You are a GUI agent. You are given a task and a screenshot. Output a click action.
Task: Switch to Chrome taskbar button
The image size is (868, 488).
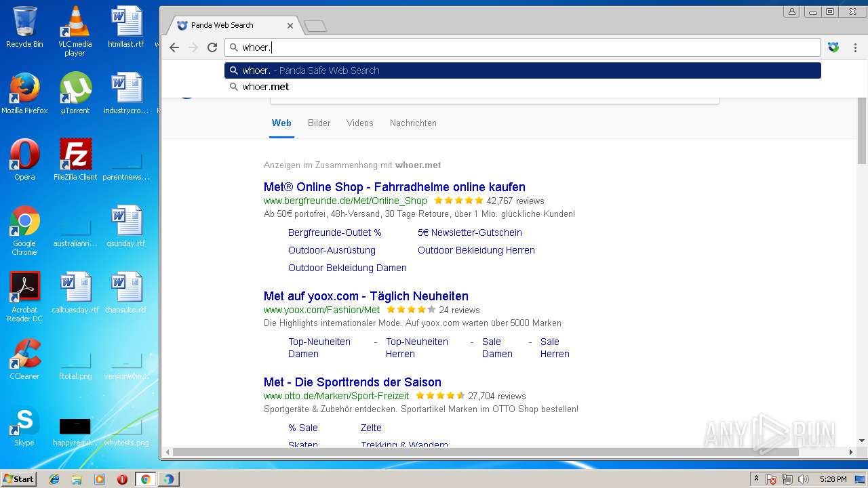tap(145, 479)
